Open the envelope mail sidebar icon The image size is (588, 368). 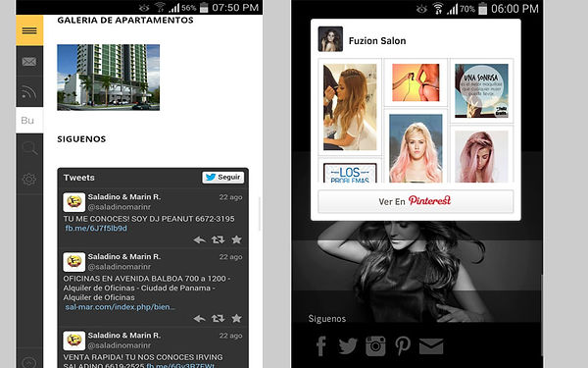29,61
